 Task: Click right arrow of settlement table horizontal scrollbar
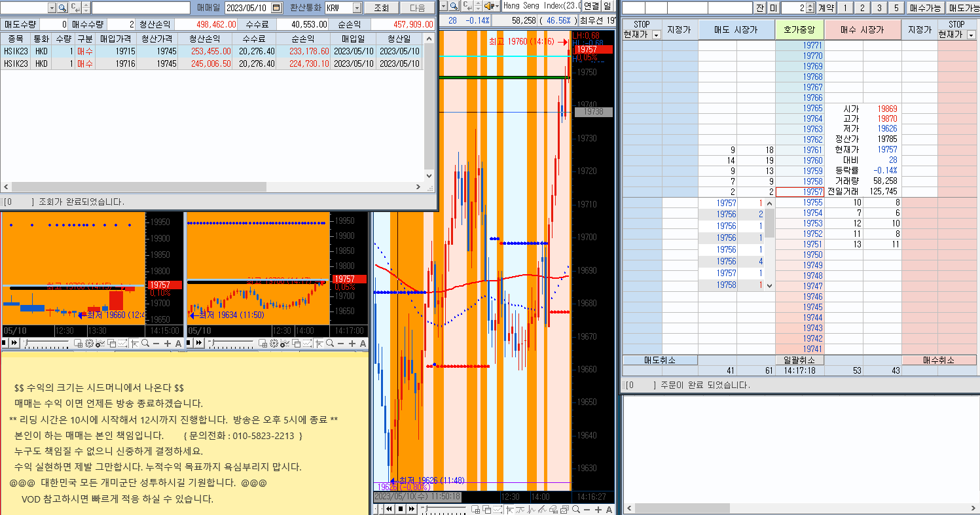[x=419, y=187]
